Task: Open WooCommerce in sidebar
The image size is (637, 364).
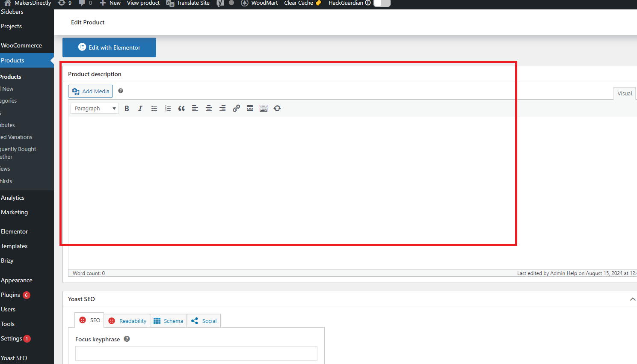Action: 21,45
